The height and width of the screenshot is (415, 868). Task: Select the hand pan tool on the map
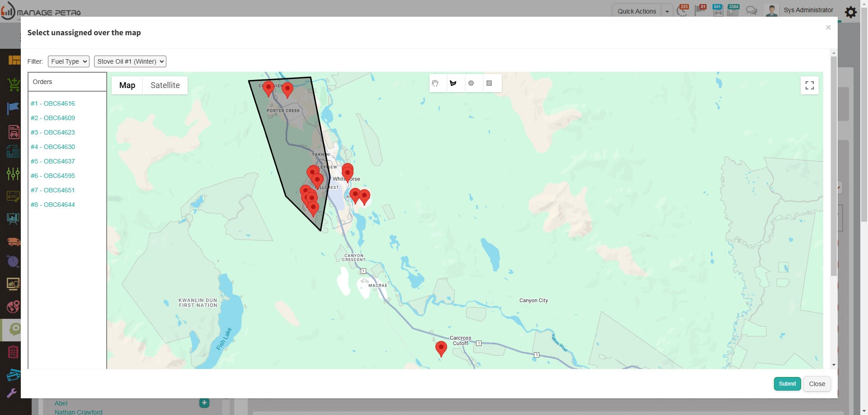tap(436, 83)
